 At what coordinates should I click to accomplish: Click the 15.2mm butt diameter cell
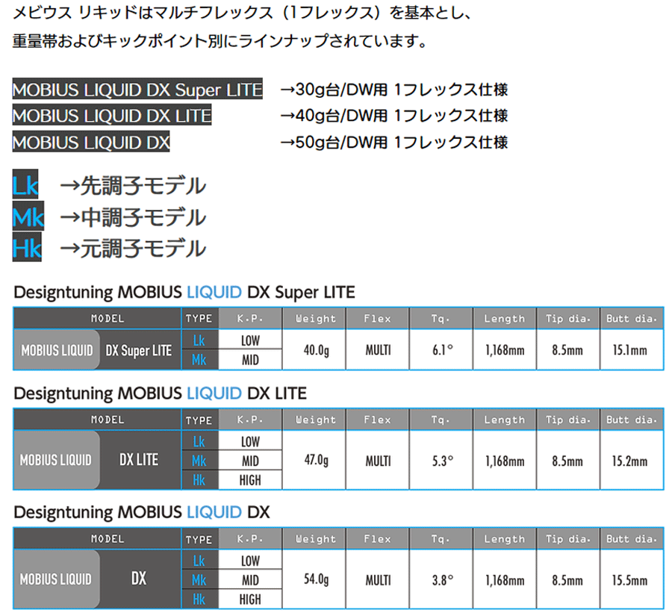click(631, 461)
